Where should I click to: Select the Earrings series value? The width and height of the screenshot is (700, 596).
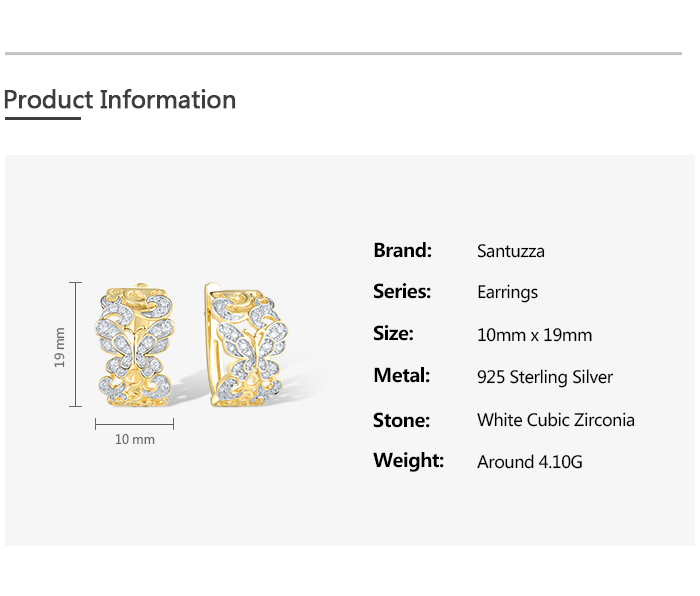click(x=507, y=292)
